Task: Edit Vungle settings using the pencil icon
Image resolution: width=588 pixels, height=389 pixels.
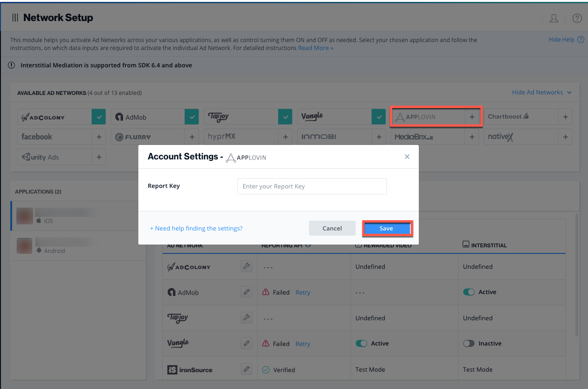Action: click(246, 343)
